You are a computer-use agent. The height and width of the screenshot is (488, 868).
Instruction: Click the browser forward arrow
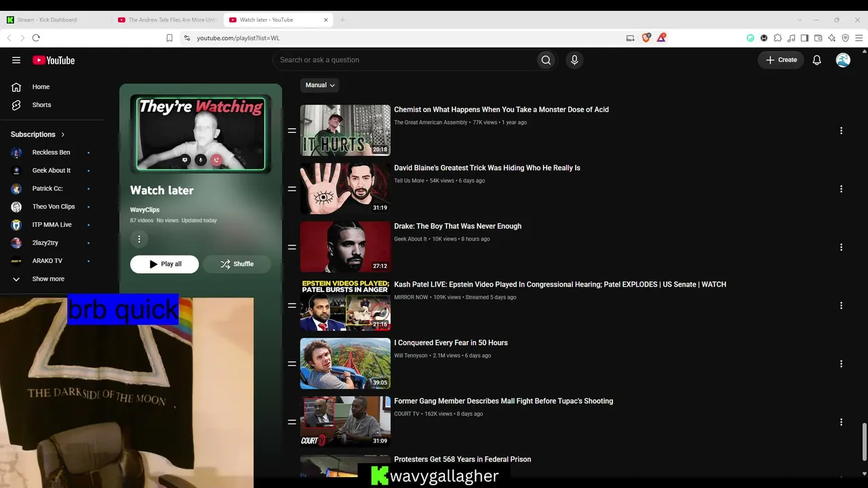point(22,38)
